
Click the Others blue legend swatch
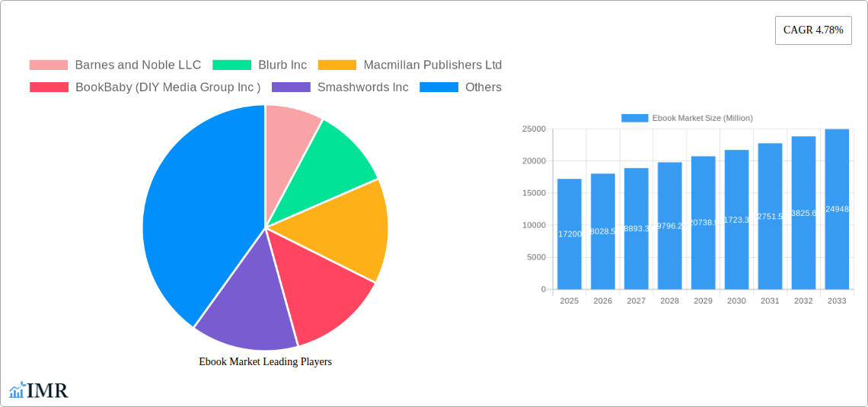click(x=439, y=87)
